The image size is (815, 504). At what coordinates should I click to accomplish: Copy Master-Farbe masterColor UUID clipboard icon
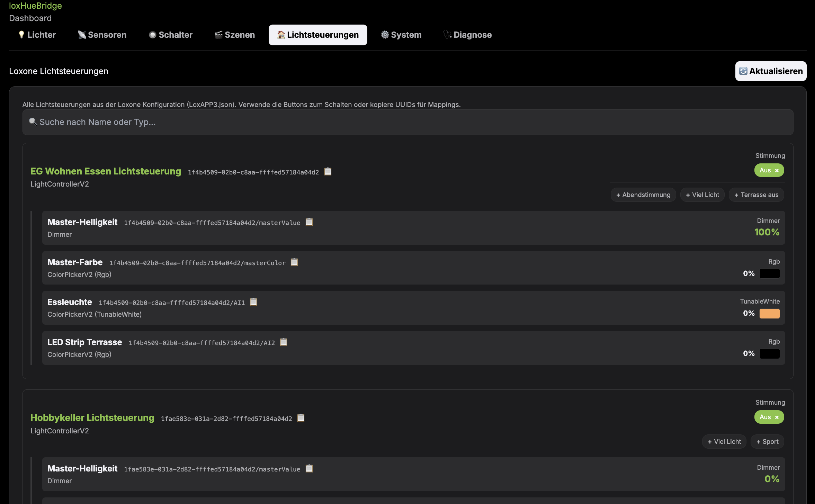(294, 262)
